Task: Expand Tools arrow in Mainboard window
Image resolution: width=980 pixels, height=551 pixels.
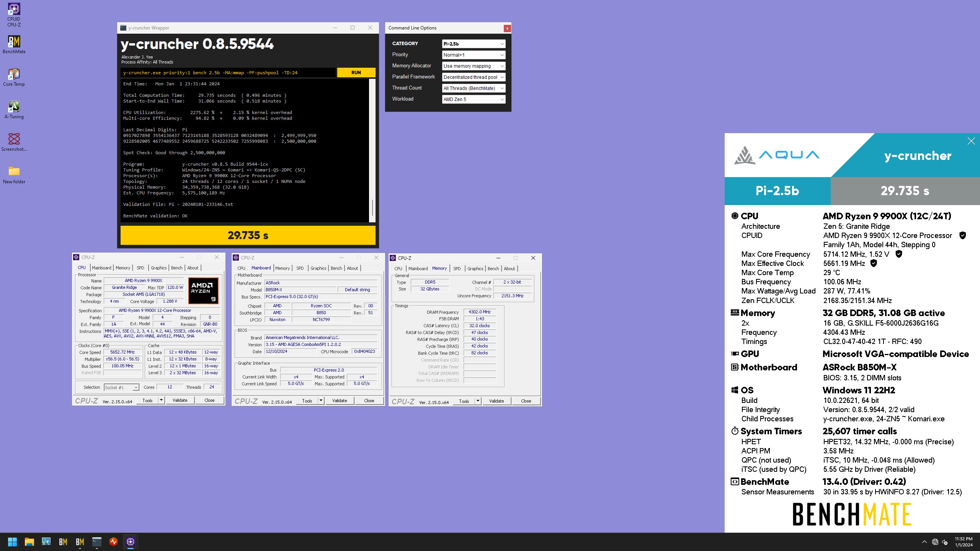Action: [321, 401]
